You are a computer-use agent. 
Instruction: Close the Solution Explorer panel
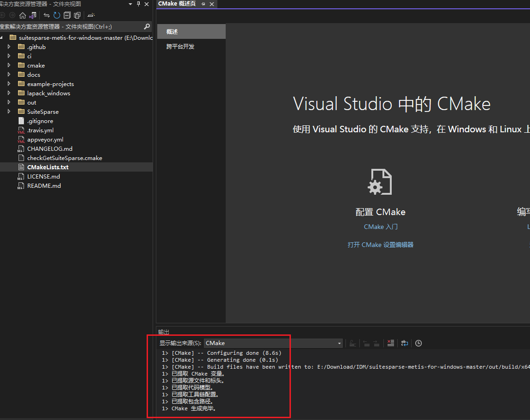[147, 4]
